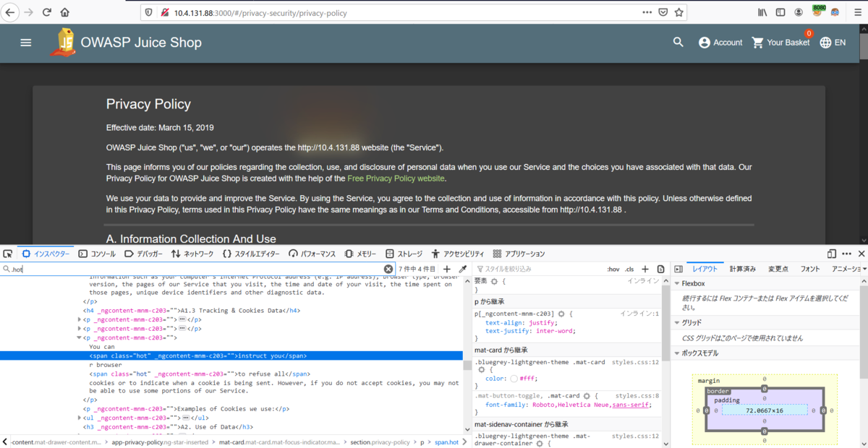Select the 変更点 sidebar tab
The height and width of the screenshot is (448, 868).
pos(778,269)
